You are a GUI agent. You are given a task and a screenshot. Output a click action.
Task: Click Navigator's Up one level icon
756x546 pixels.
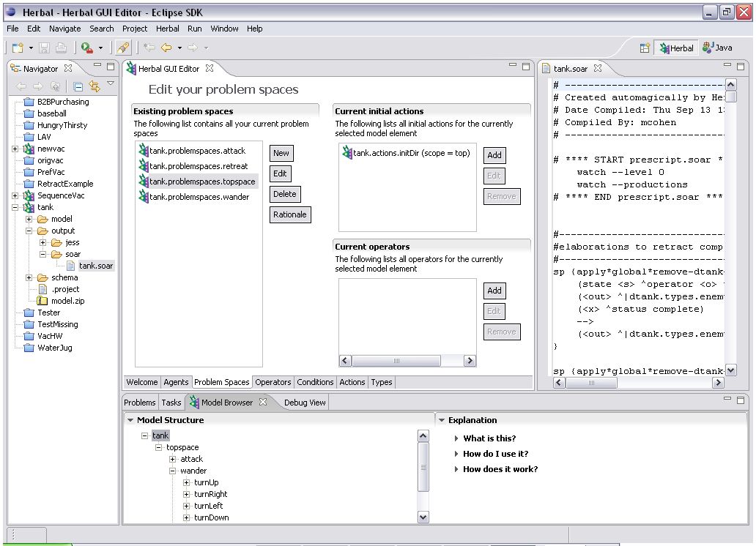coord(56,86)
